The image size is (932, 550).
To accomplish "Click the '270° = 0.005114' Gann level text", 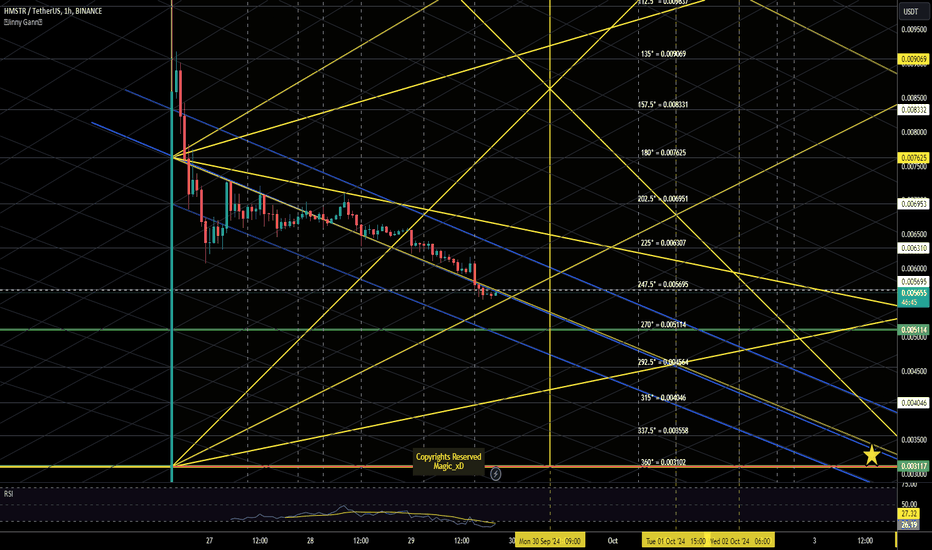I will (663, 325).
